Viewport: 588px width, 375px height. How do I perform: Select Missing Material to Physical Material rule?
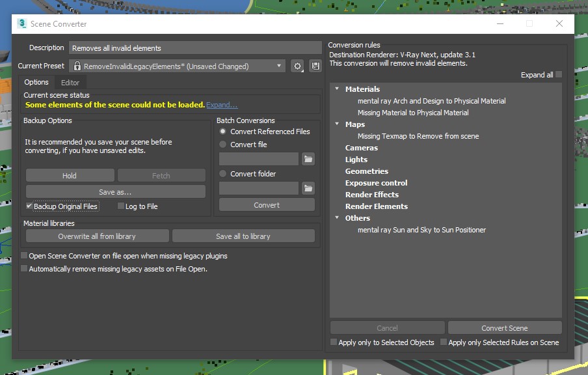pyautogui.click(x=413, y=112)
